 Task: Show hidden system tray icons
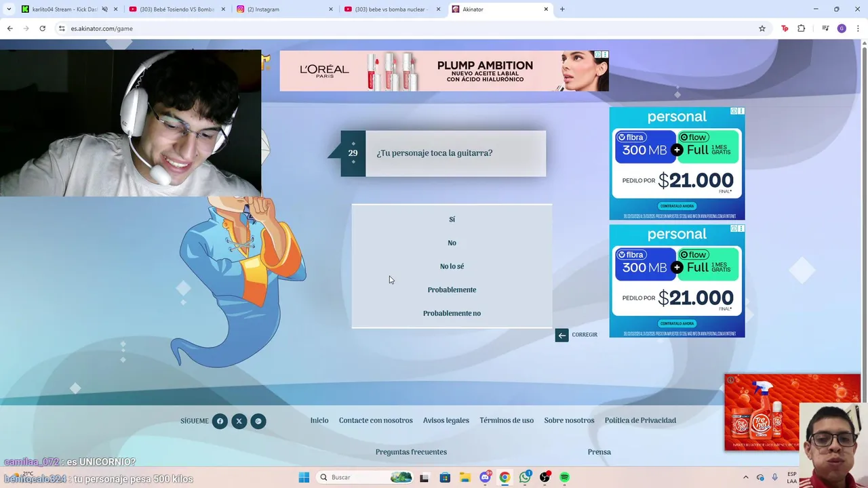pyautogui.click(x=746, y=477)
